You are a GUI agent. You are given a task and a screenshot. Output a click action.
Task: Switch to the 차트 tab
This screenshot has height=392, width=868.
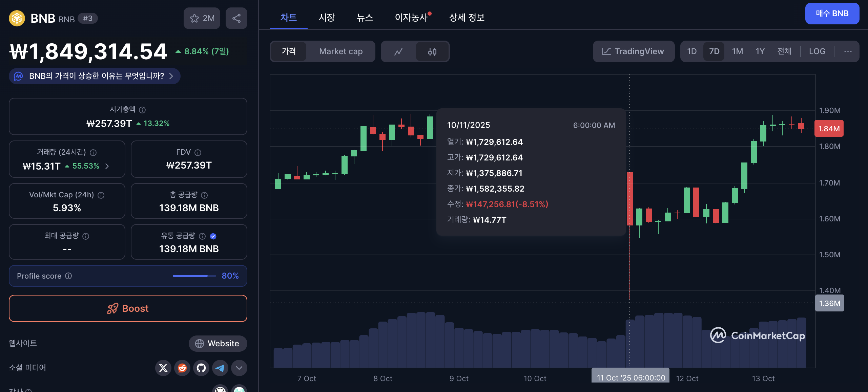[x=289, y=17]
